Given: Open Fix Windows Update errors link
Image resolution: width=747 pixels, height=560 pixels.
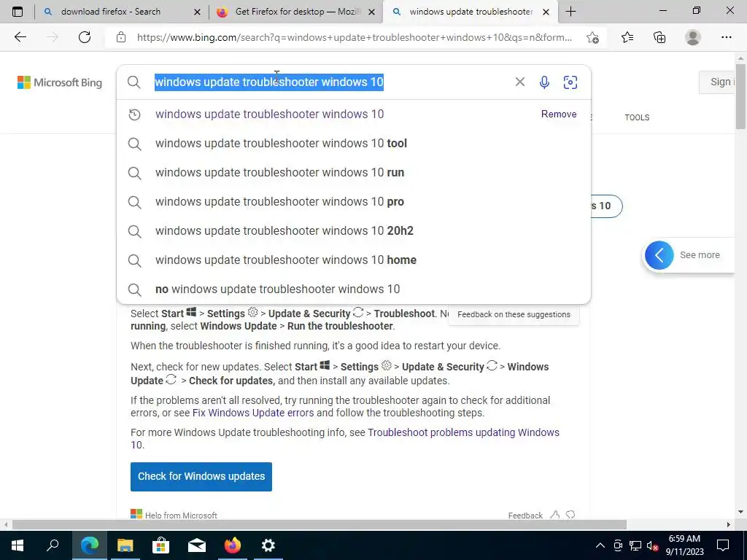Looking at the screenshot, I should [253, 413].
